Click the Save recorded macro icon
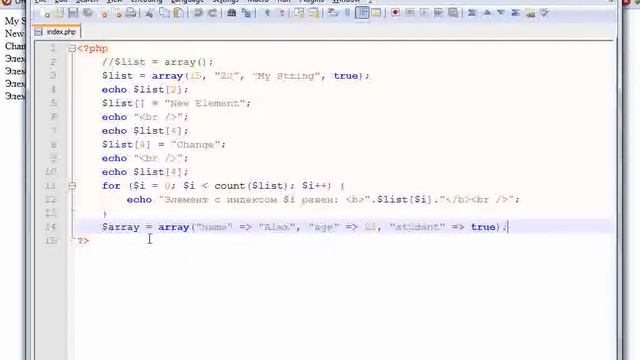The image size is (640, 360). tap(453, 13)
